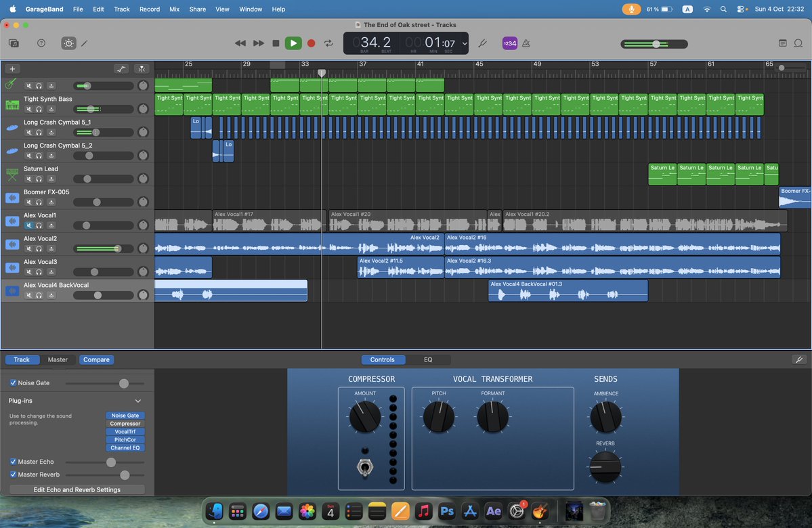Open the Tuner icon
This screenshot has height=528, width=812.
483,43
